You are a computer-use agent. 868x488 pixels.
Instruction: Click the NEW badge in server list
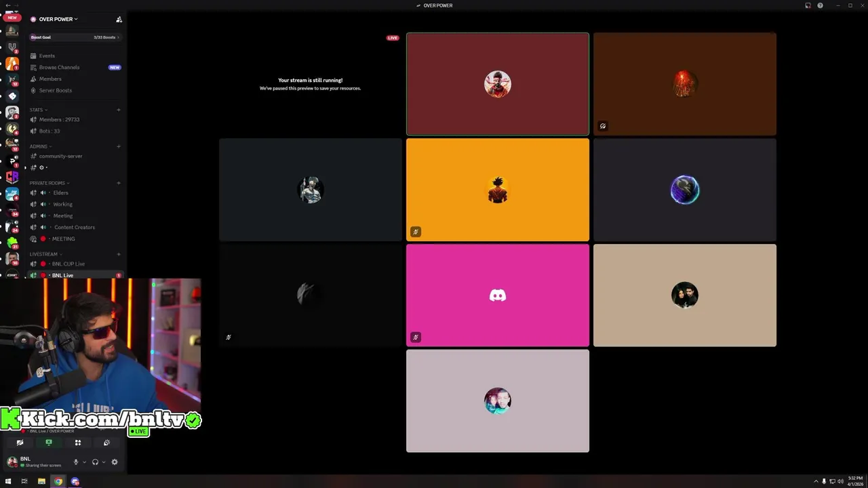click(x=12, y=18)
